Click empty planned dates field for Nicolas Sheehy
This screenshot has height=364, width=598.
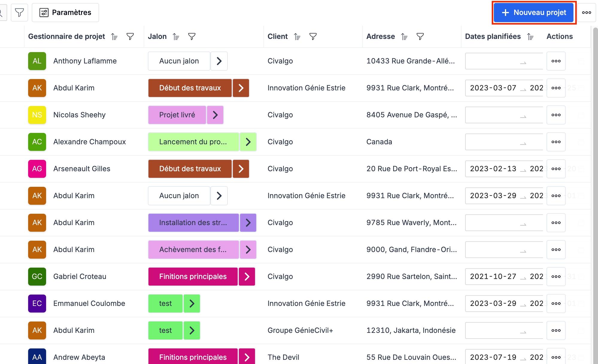click(504, 115)
